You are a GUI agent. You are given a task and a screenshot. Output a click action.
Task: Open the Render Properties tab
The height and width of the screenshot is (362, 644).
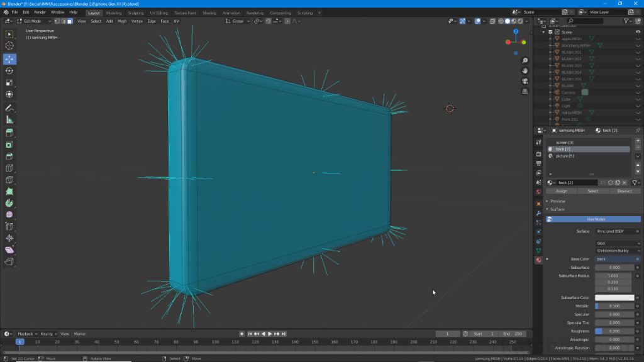click(x=538, y=154)
